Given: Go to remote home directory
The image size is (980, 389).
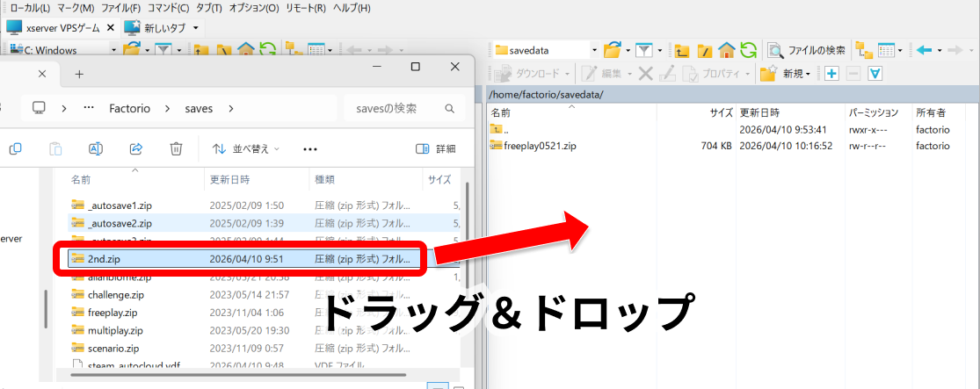Looking at the screenshot, I should 727,51.
